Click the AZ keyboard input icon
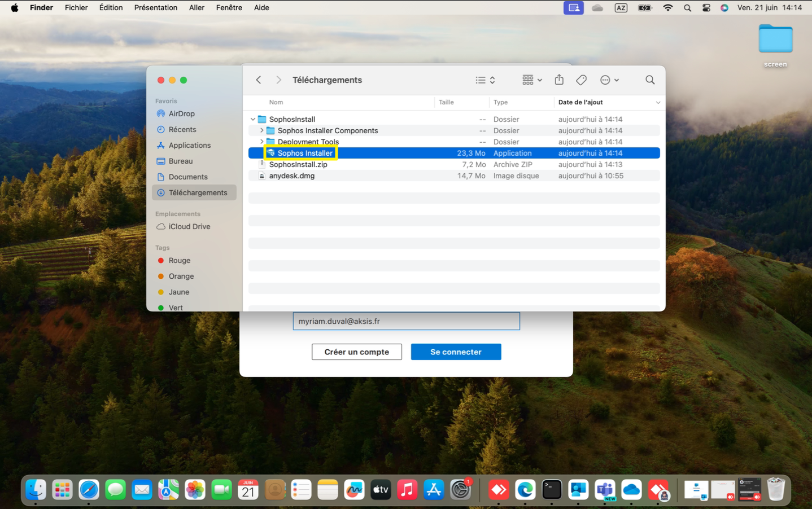Image resolution: width=812 pixels, height=509 pixels. [x=621, y=8]
